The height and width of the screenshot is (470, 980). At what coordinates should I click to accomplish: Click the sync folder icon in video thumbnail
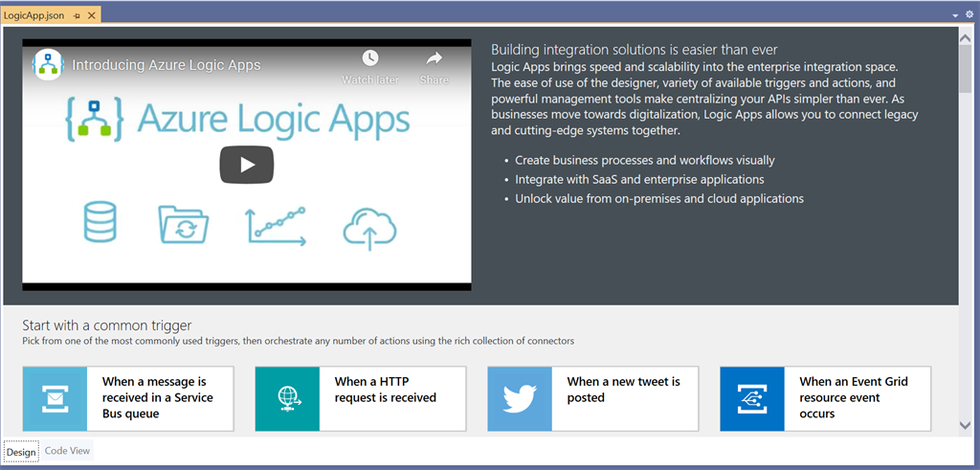[183, 224]
